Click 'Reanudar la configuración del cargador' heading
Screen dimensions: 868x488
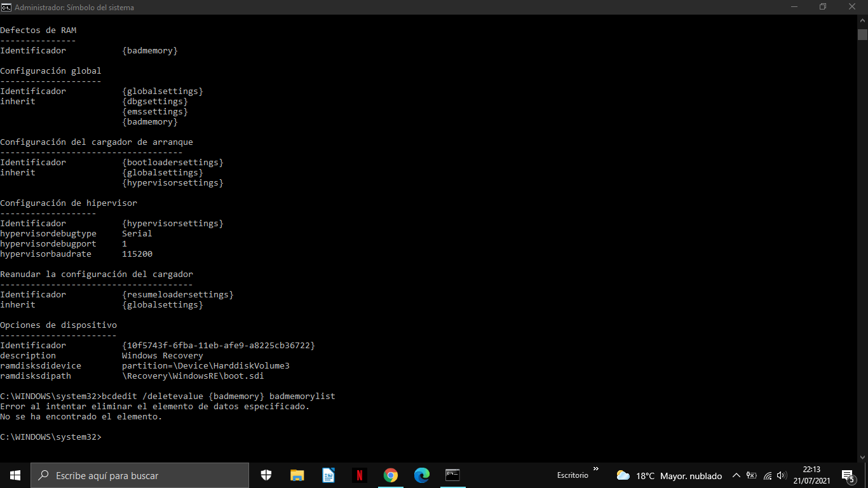[x=97, y=274]
